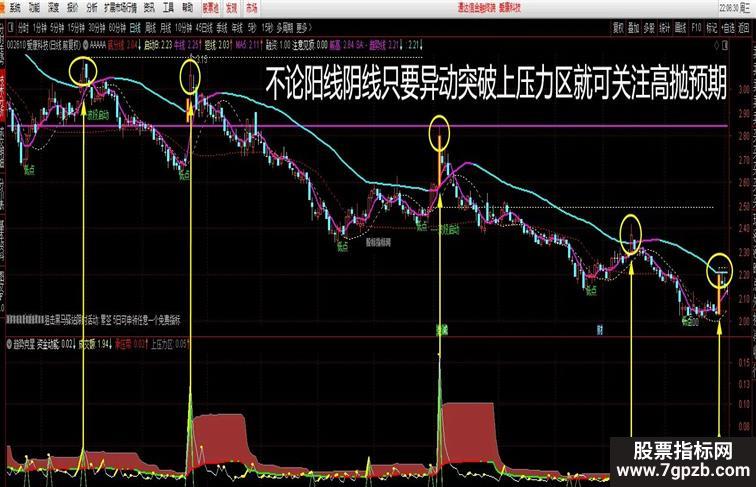The image size is (756, 487).
Task: Switch to 5分钟 period tab
Action: click(x=57, y=28)
